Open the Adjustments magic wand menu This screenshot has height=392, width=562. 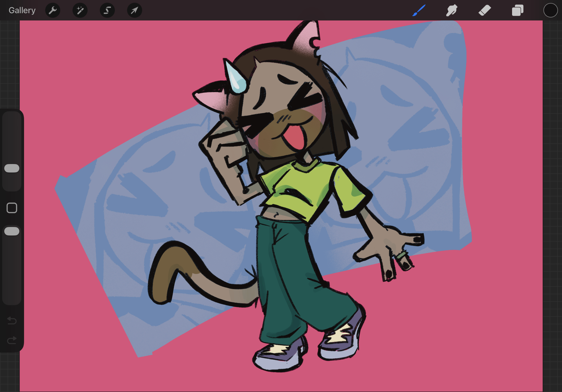(80, 10)
